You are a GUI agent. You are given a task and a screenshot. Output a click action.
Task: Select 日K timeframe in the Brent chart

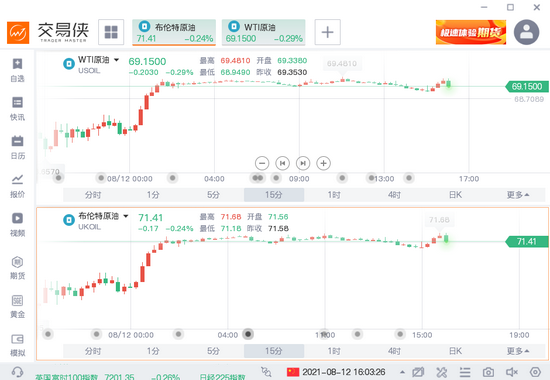coord(455,351)
